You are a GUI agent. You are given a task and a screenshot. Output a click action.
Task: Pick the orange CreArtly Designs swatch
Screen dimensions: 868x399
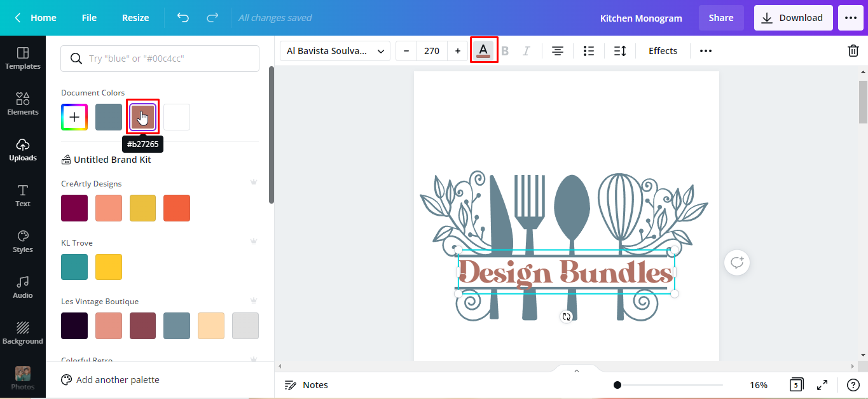tap(177, 208)
